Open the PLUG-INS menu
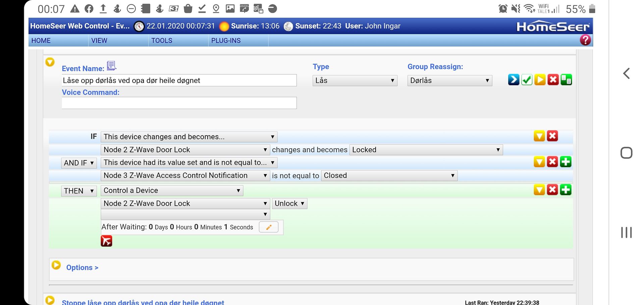 (226, 41)
